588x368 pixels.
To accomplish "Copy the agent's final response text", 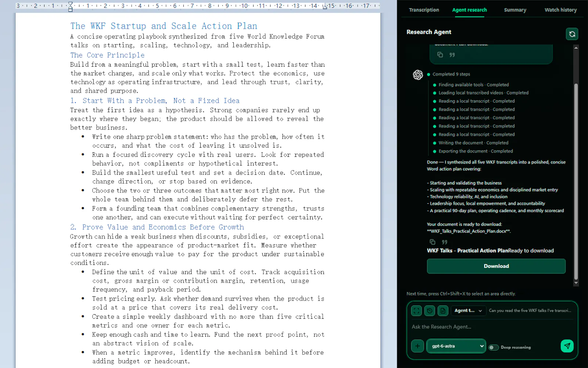I will point(433,242).
